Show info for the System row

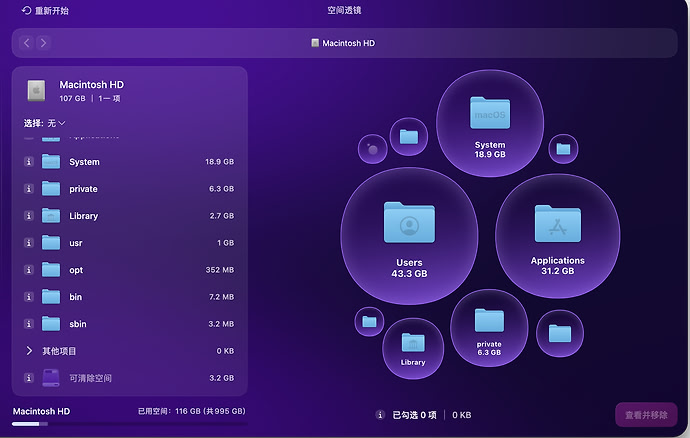[x=29, y=162]
